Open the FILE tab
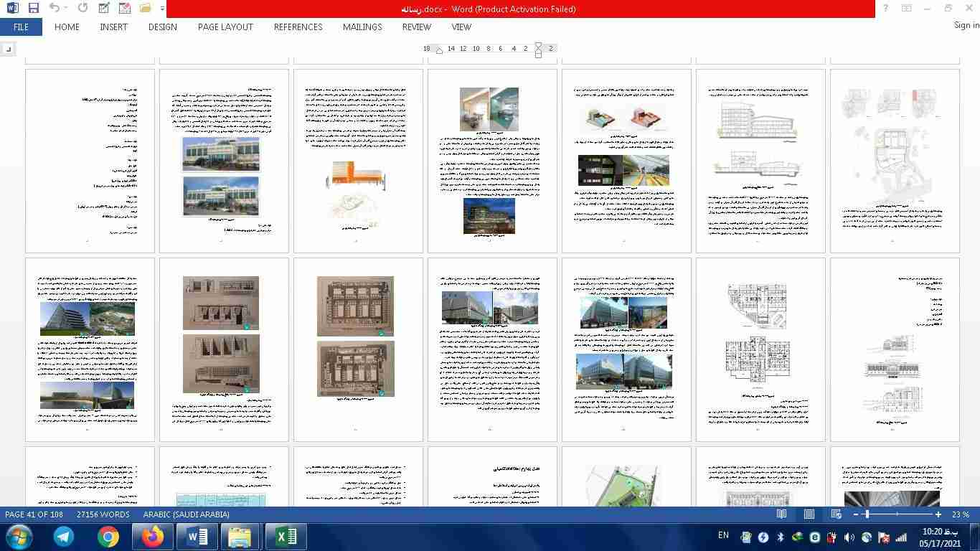This screenshot has height=551, width=980. tap(21, 27)
